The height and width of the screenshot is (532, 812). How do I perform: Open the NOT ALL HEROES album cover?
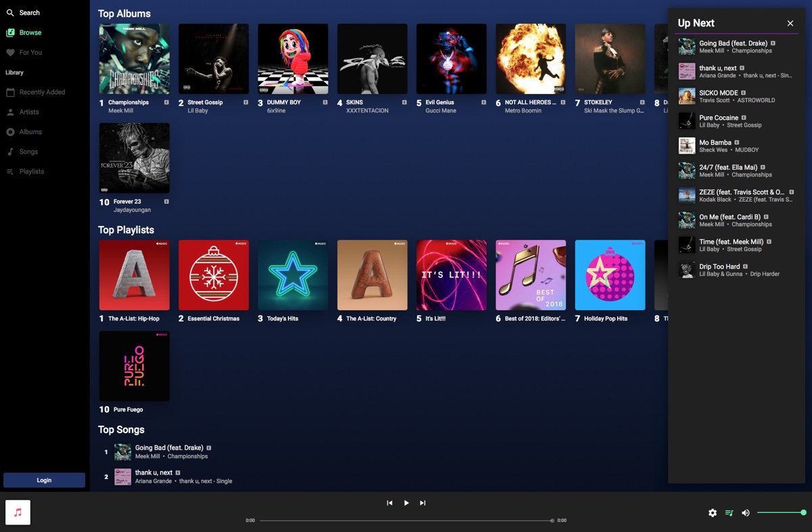point(531,59)
